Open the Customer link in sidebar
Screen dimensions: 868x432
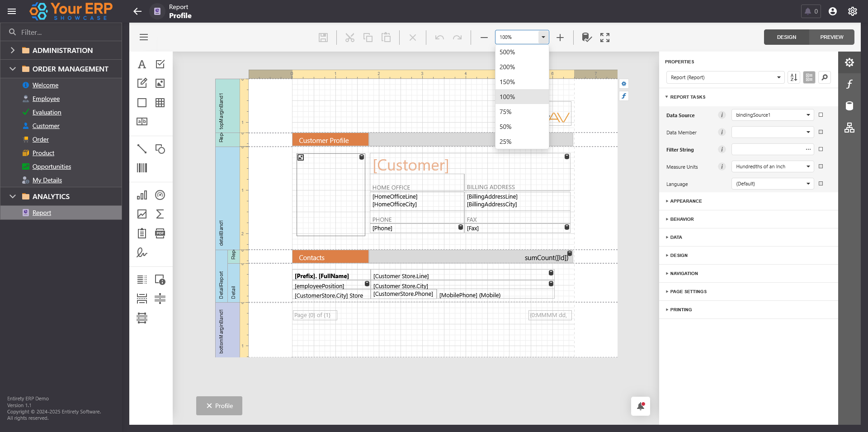[x=46, y=126]
